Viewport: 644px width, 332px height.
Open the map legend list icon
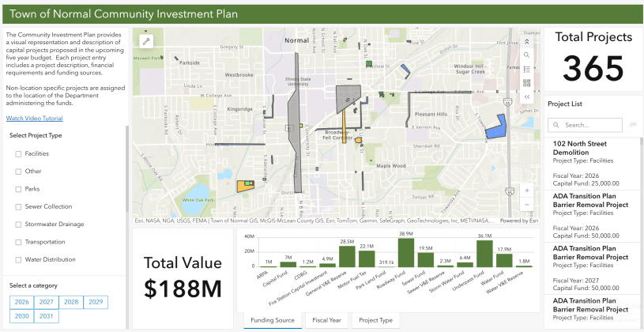pos(526,70)
